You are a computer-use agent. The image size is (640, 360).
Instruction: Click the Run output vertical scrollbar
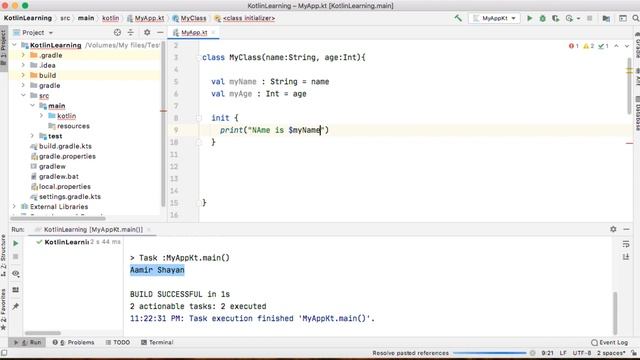615,313
